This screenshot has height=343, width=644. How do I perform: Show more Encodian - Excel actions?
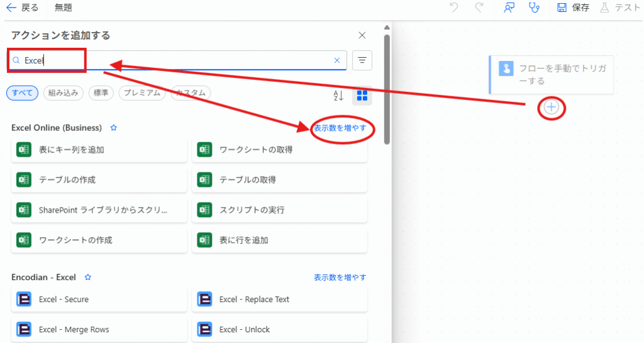click(x=340, y=278)
